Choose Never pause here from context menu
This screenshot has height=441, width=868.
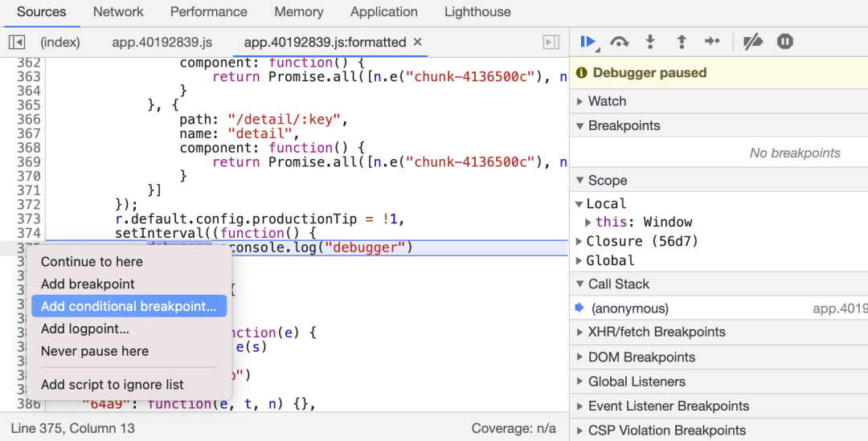point(95,351)
